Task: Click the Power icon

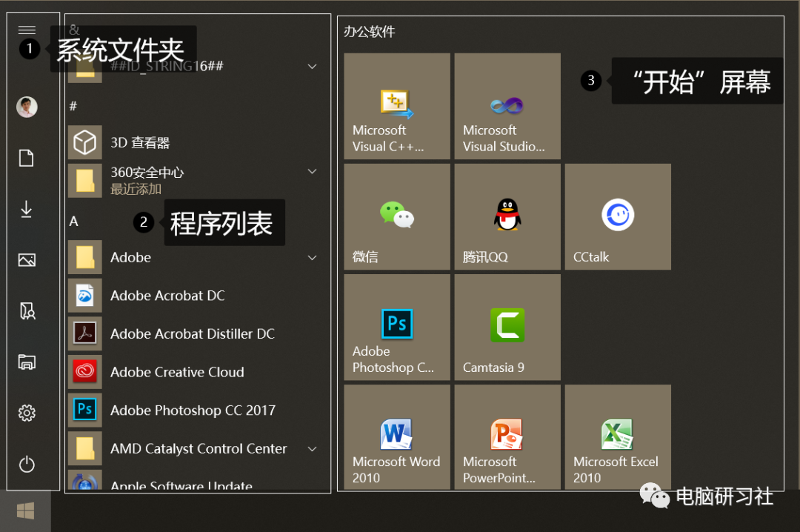Action: click(x=27, y=464)
